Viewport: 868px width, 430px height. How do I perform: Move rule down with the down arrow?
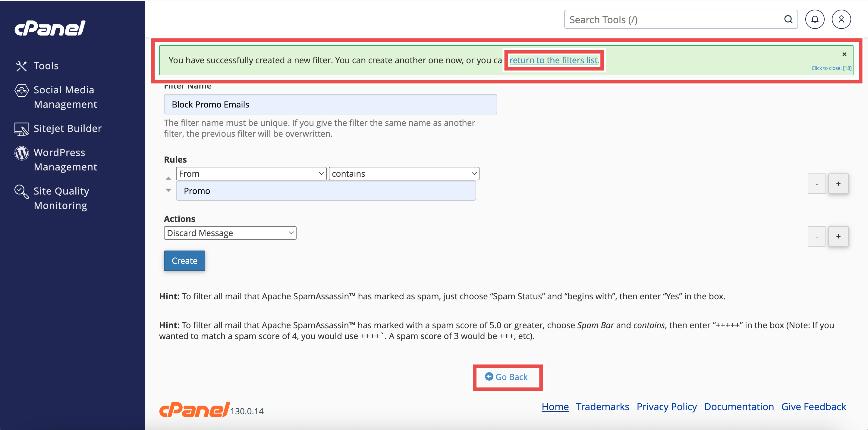coord(168,190)
